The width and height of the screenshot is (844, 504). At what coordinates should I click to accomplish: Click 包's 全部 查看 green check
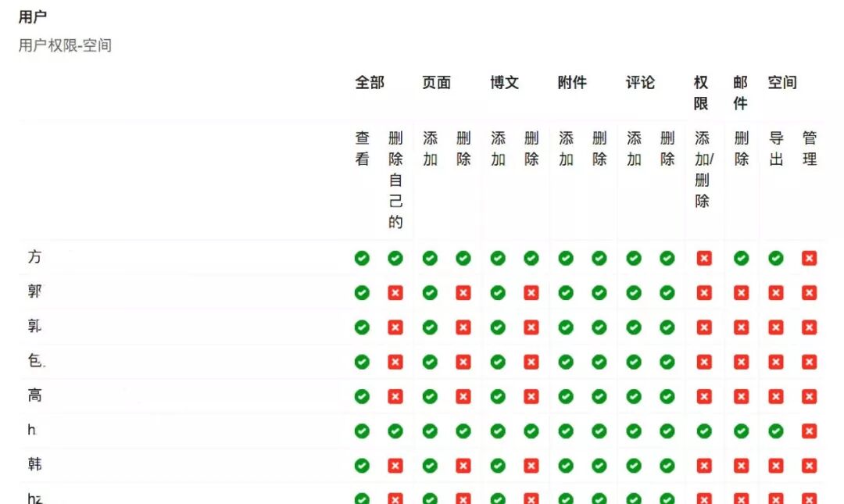(x=362, y=362)
